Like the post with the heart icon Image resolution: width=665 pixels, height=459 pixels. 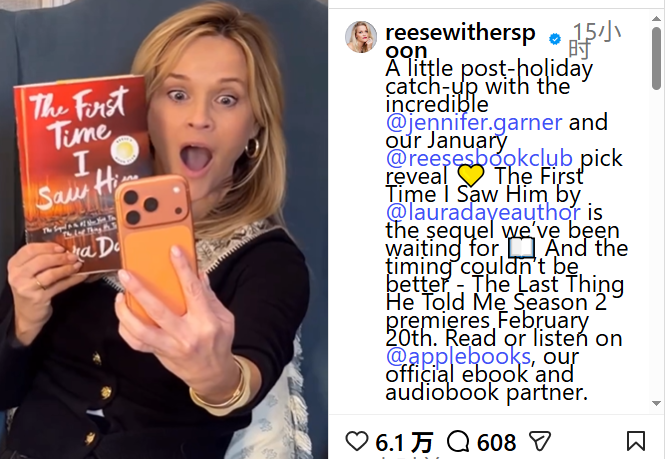tap(357, 441)
